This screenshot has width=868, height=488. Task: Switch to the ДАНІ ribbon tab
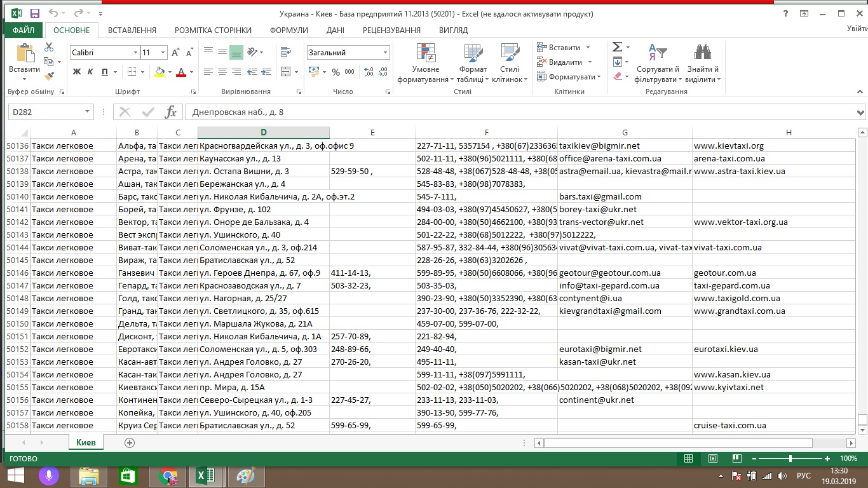click(x=335, y=30)
